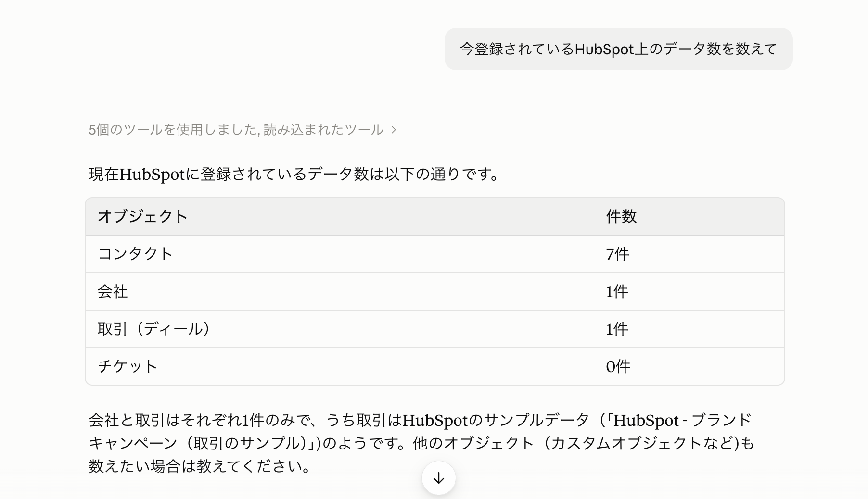Click the 7件 cell in the table
This screenshot has height=499, width=868.
[617, 254]
